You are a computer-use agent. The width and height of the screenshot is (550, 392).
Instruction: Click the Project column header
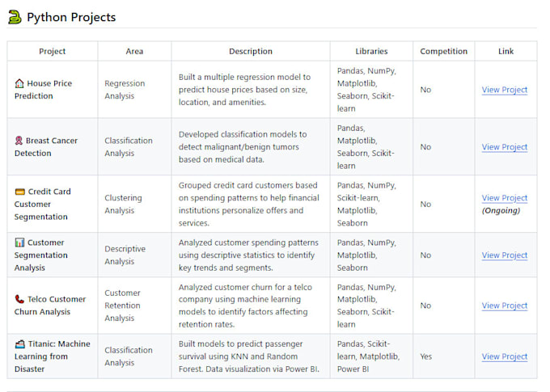pos(53,51)
